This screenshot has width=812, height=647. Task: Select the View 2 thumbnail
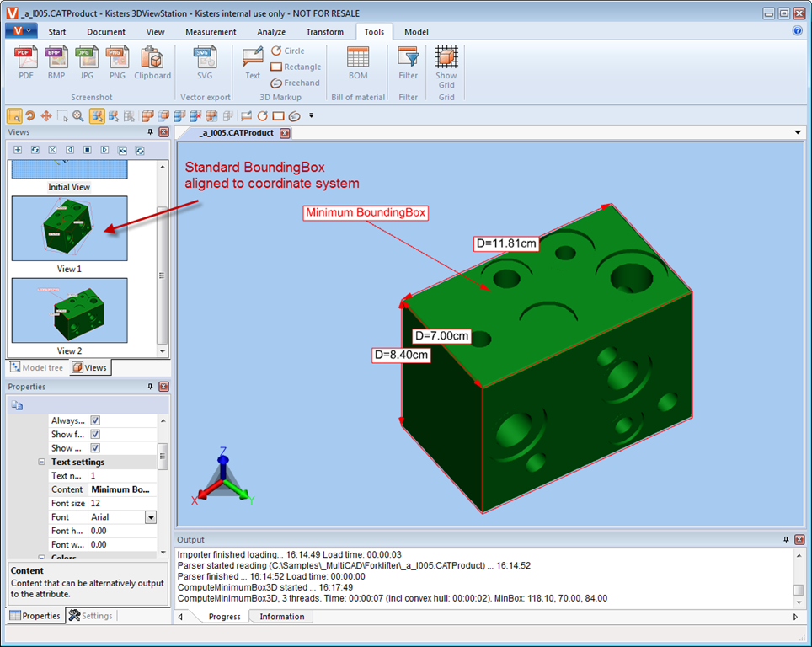click(69, 310)
